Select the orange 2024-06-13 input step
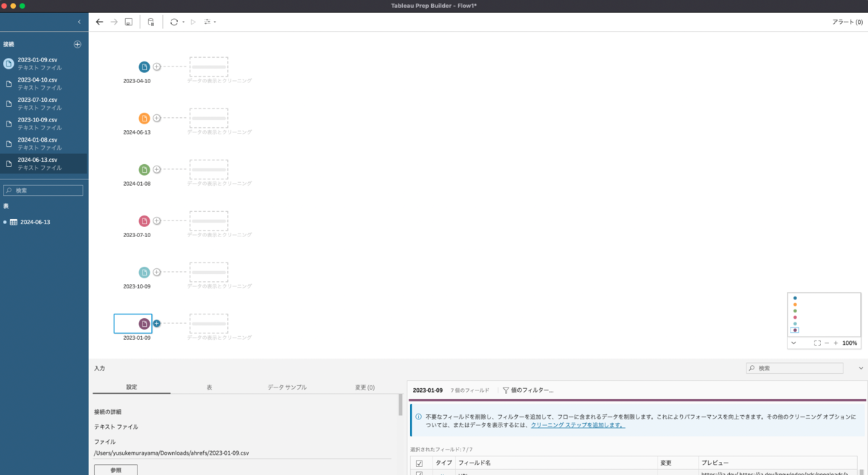 144,118
